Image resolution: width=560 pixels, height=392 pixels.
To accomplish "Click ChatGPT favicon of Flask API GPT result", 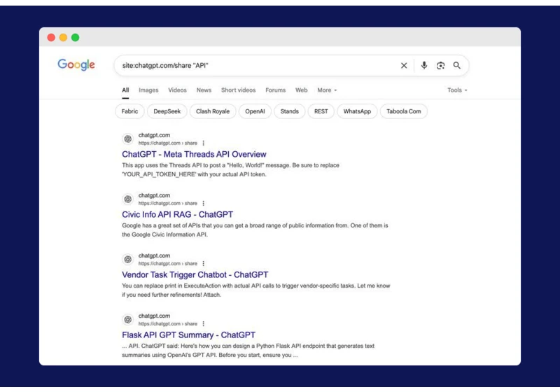I will pyautogui.click(x=128, y=319).
